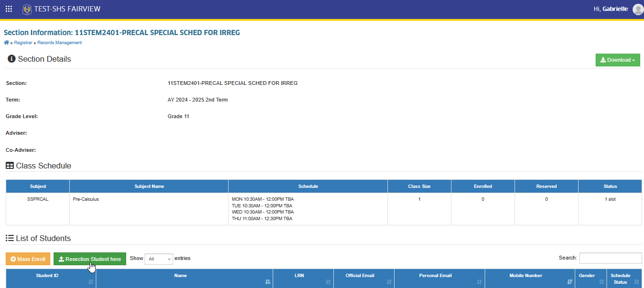Click the school logo beside TEST-SHS FAIRVIEW
The height and width of the screenshot is (288, 644).
[27, 9]
